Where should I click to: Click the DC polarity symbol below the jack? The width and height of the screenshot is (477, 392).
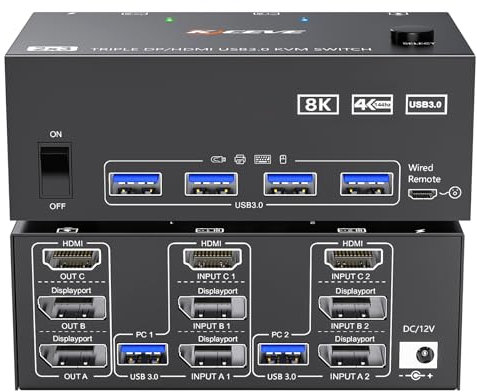(416, 376)
